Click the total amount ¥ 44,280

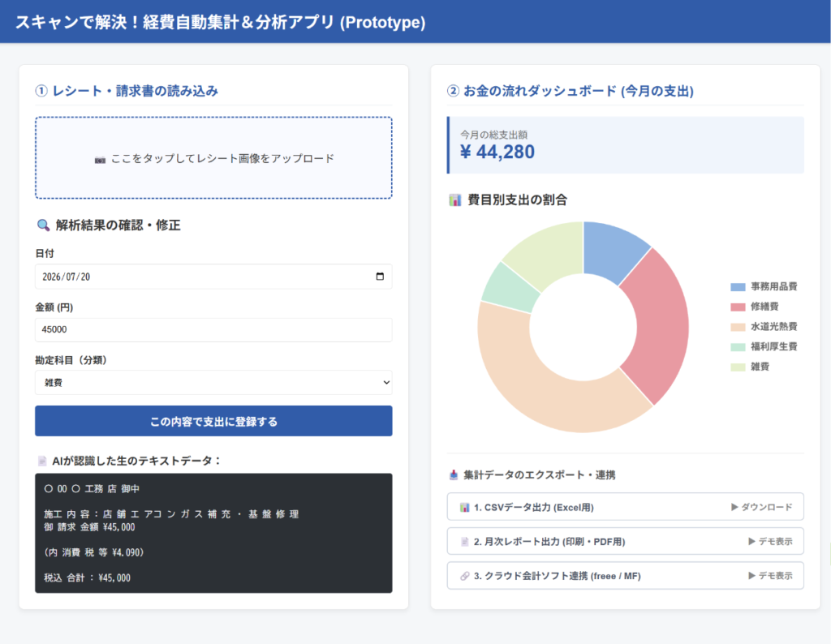[497, 152]
